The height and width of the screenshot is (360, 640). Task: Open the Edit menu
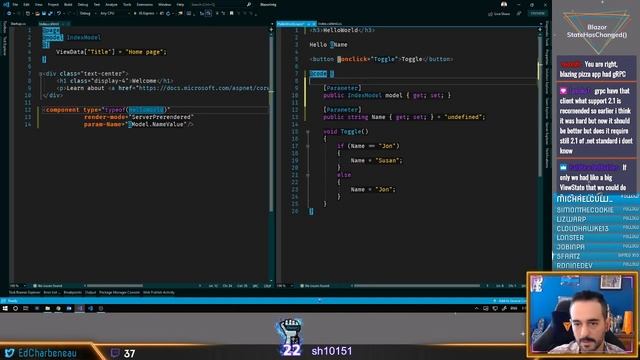(x=27, y=4)
